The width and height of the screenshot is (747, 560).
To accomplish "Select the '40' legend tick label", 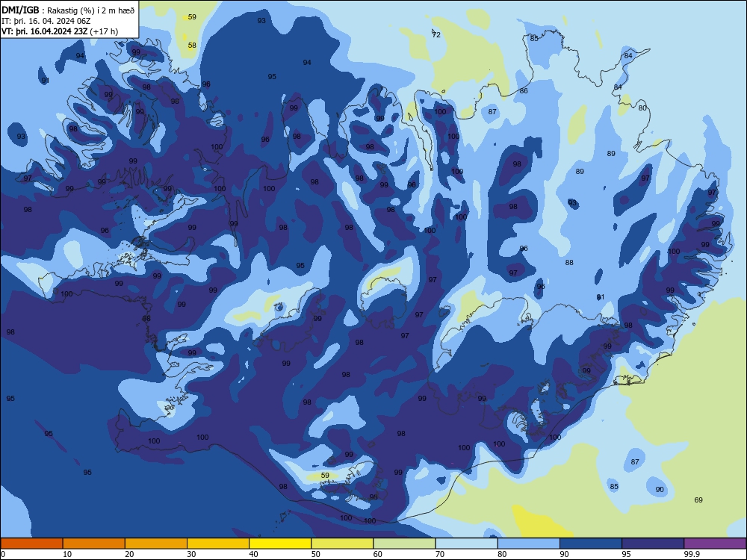I will (x=254, y=554).
